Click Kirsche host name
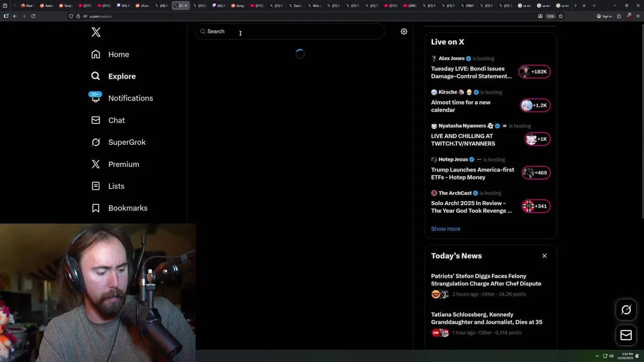The height and width of the screenshot is (362, 644). [x=448, y=92]
